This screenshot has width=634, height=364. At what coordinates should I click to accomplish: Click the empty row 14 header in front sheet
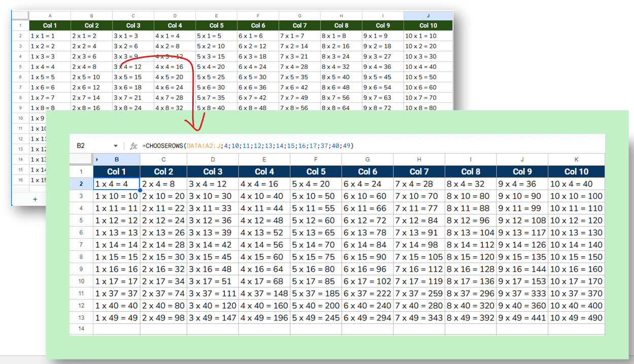click(x=81, y=329)
